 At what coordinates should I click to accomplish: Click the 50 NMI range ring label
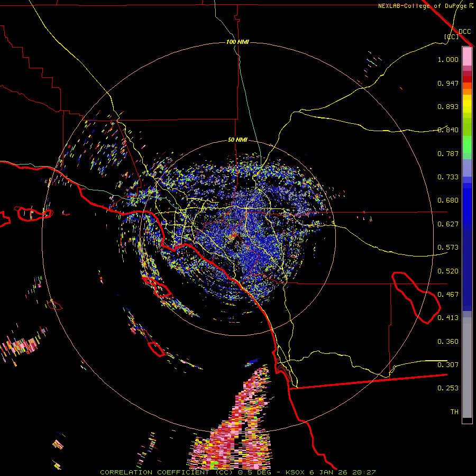(237, 140)
